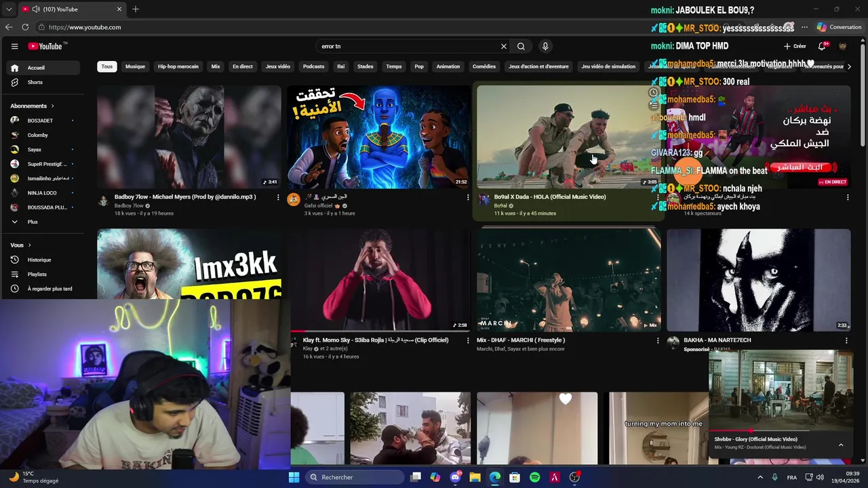Open the Créer dropdown button
868x488 pixels.
coord(795,46)
